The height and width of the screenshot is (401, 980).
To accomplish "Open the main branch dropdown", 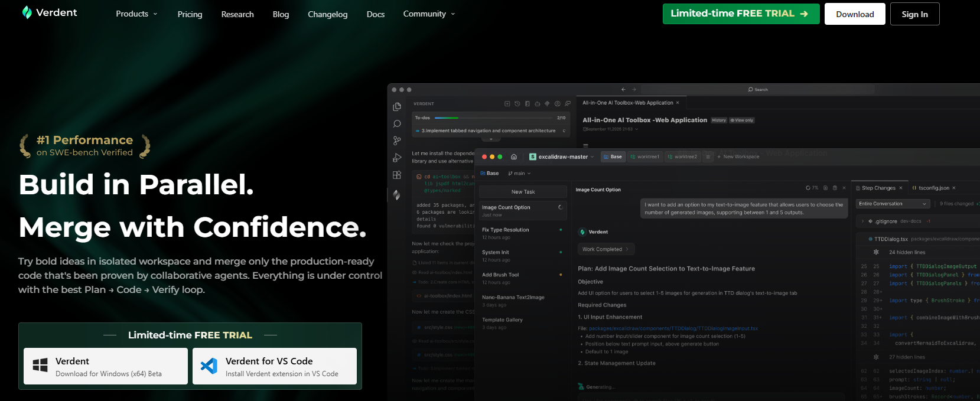I will pos(519,173).
